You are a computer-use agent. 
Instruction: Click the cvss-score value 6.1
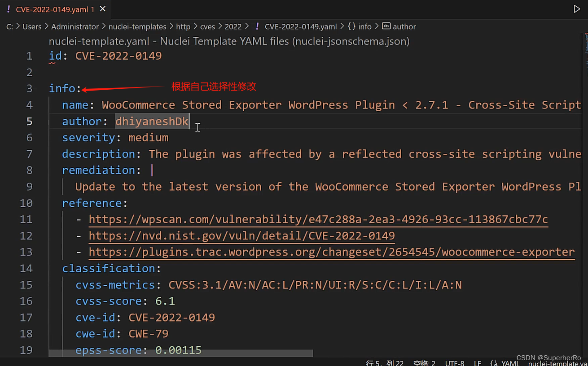[x=165, y=301]
